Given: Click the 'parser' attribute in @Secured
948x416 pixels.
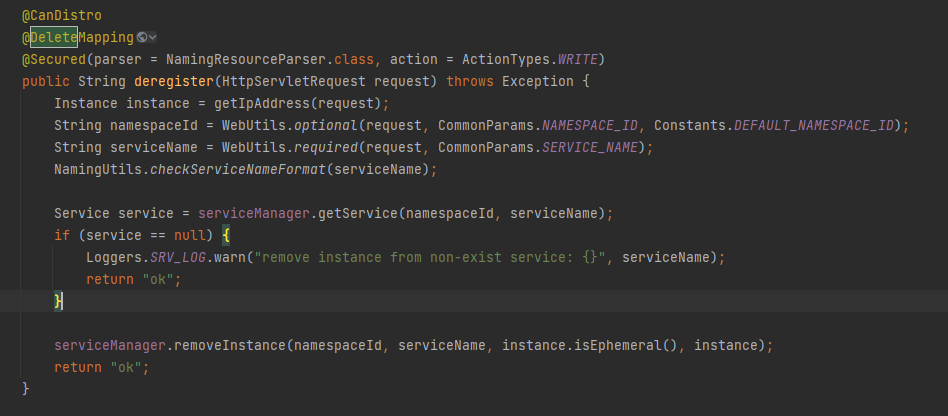Looking at the screenshot, I should tap(117, 60).
